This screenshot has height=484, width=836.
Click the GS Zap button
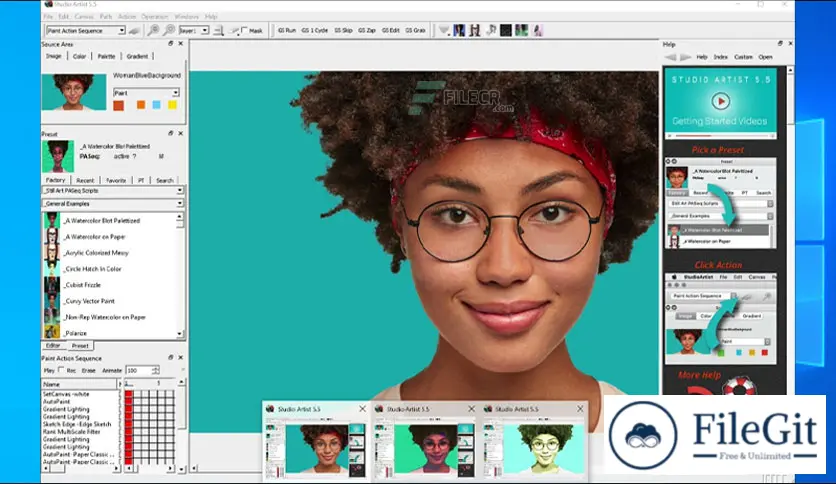pyautogui.click(x=367, y=30)
